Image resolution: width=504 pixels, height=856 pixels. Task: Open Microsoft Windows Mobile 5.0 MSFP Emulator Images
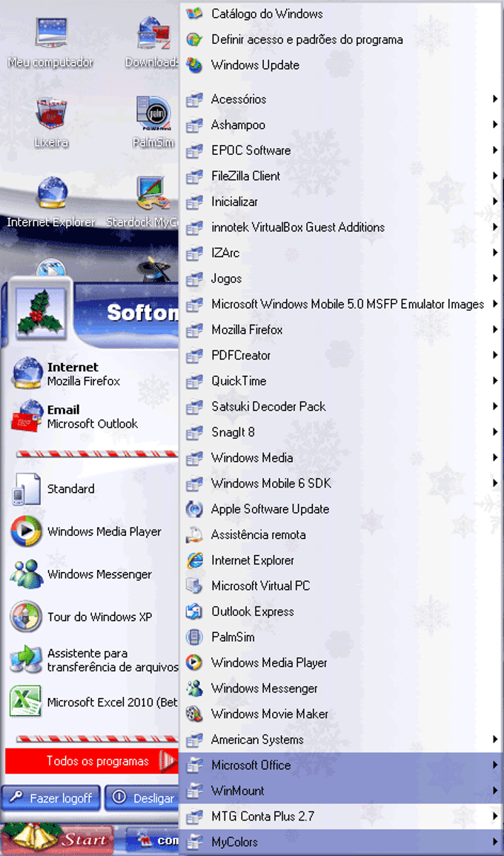(x=341, y=304)
